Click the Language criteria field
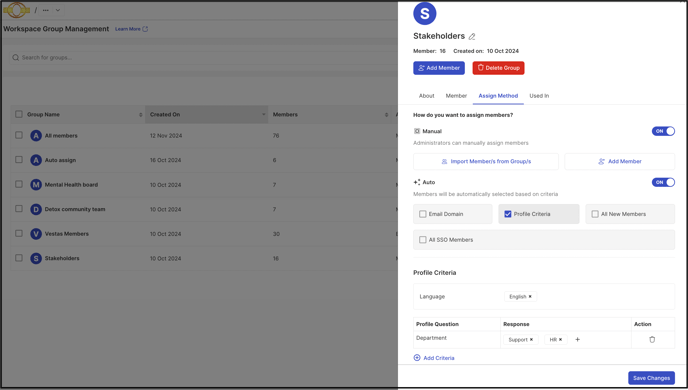The width and height of the screenshot is (688, 390). tap(544, 297)
